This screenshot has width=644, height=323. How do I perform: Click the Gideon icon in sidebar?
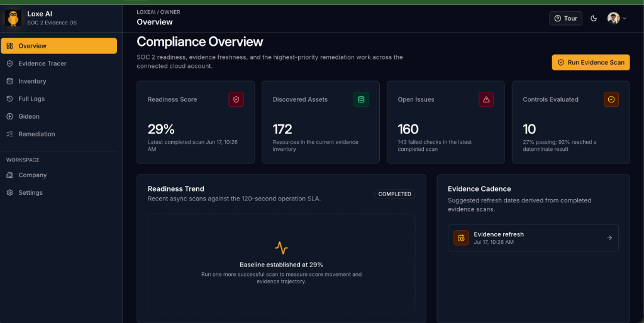[10, 116]
